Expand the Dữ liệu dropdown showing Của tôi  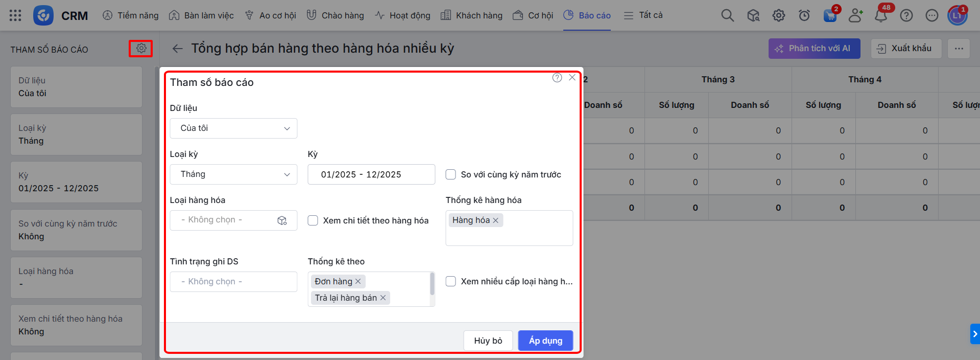(233, 128)
